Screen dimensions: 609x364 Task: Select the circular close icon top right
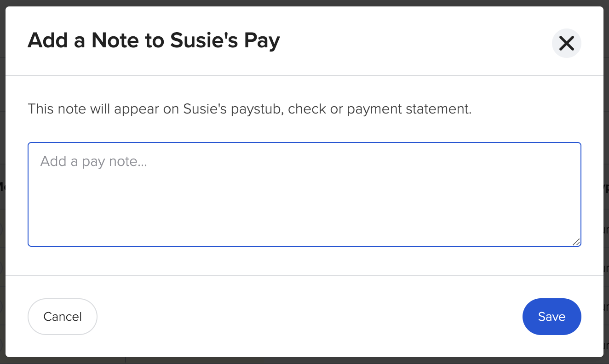[x=566, y=43]
